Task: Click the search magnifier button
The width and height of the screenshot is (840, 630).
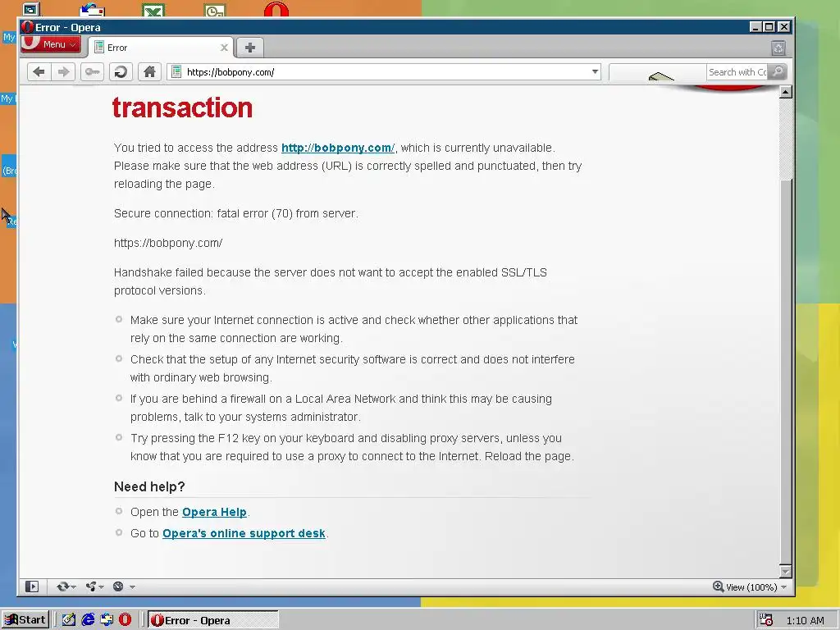Action: click(x=778, y=72)
